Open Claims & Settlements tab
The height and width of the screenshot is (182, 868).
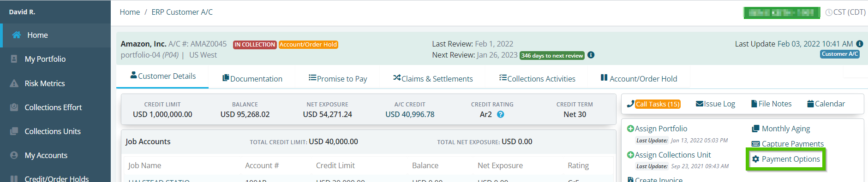(433, 79)
